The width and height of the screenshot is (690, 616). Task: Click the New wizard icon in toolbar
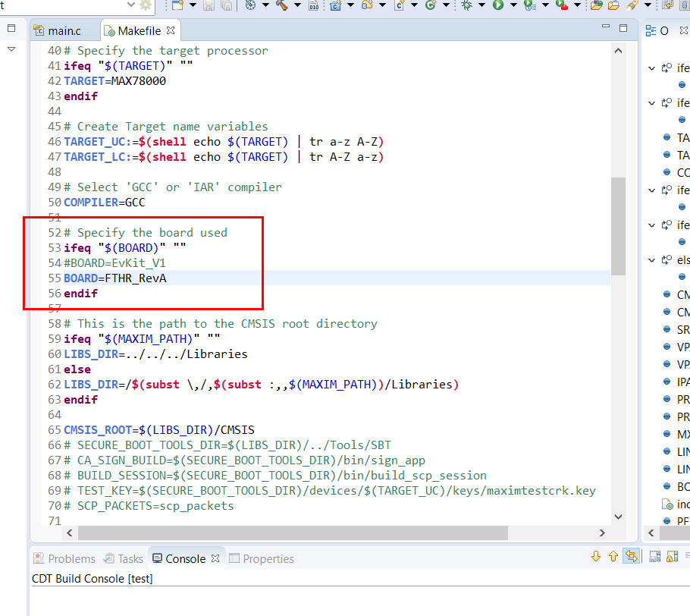click(177, 5)
